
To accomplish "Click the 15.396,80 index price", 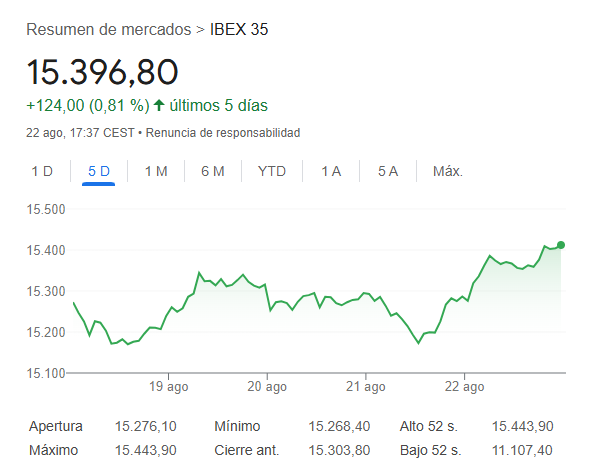I will (102, 71).
